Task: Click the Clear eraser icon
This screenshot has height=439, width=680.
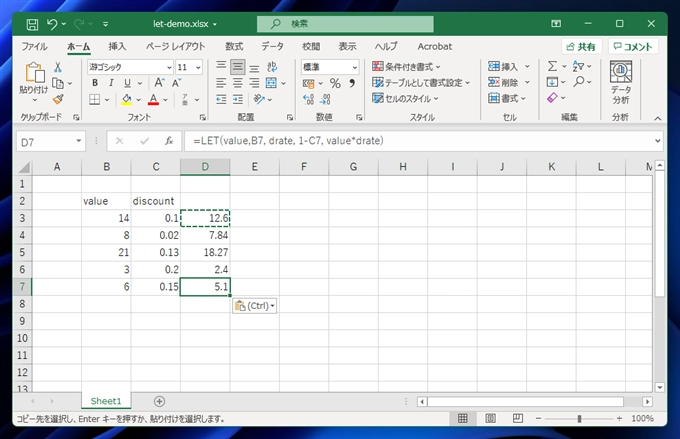Action: (552, 98)
